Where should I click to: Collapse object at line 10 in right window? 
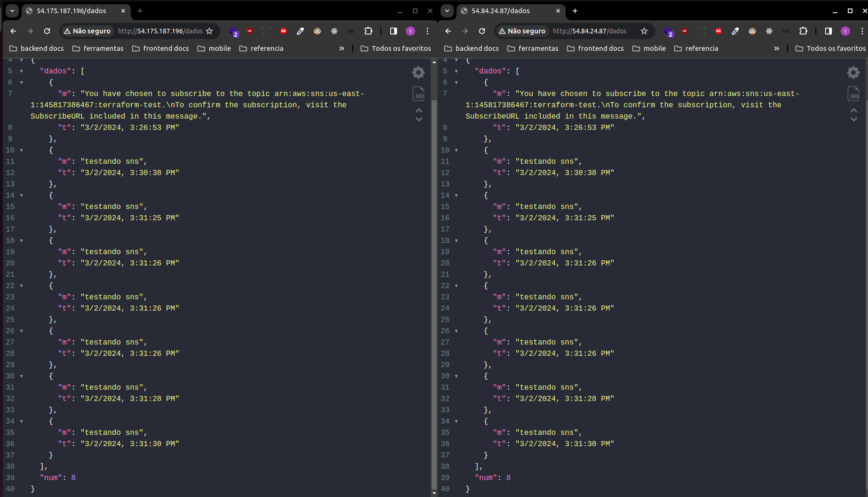pyautogui.click(x=456, y=150)
